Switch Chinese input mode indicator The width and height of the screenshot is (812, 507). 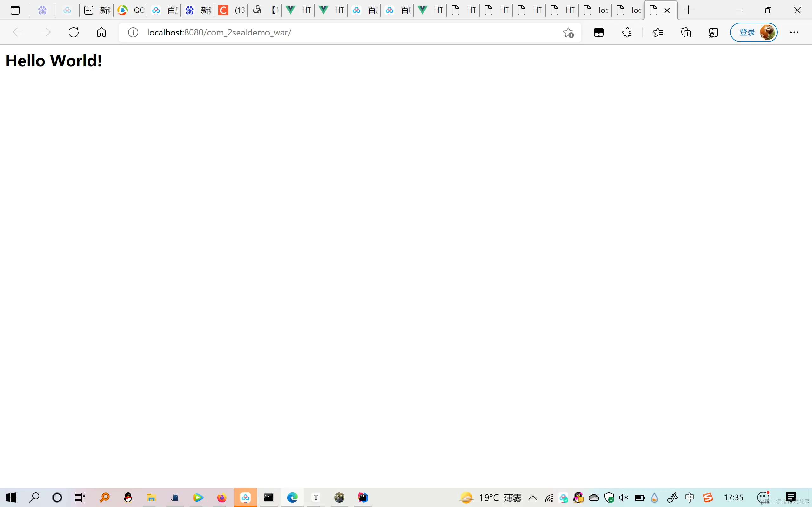pyautogui.click(x=690, y=497)
